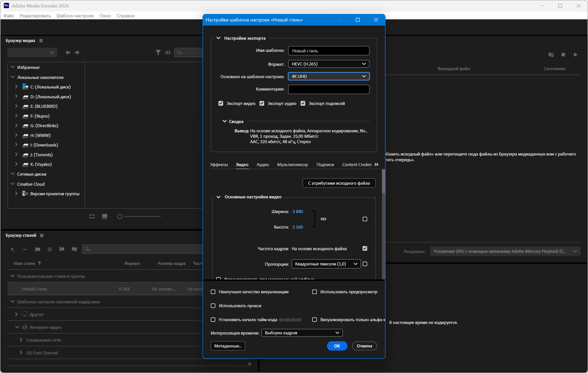
Task: Open the 4K UHD preset dropdown
Action: click(329, 76)
